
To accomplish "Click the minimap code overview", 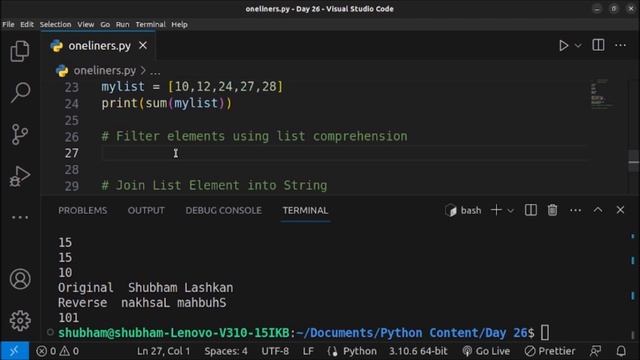I will (x=602, y=95).
